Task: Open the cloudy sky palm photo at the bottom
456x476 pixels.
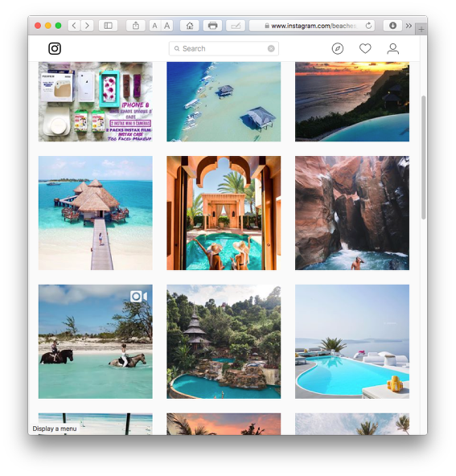Action: (352, 424)
